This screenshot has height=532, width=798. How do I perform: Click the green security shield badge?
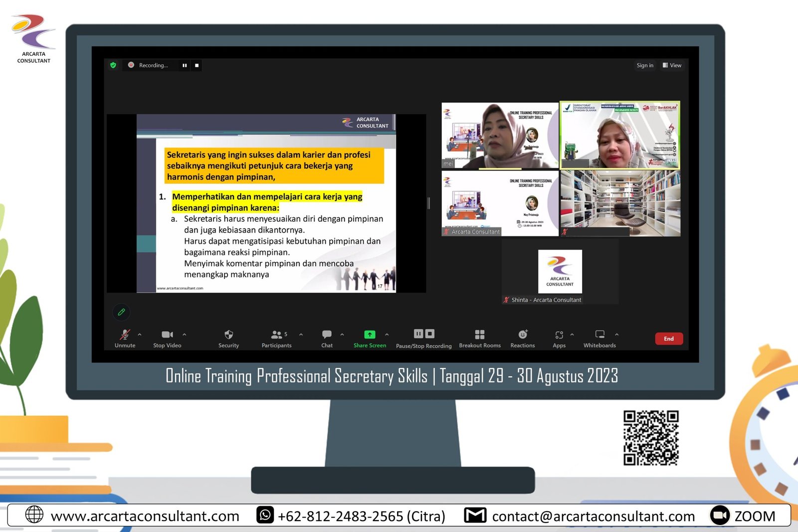point(113,65)
